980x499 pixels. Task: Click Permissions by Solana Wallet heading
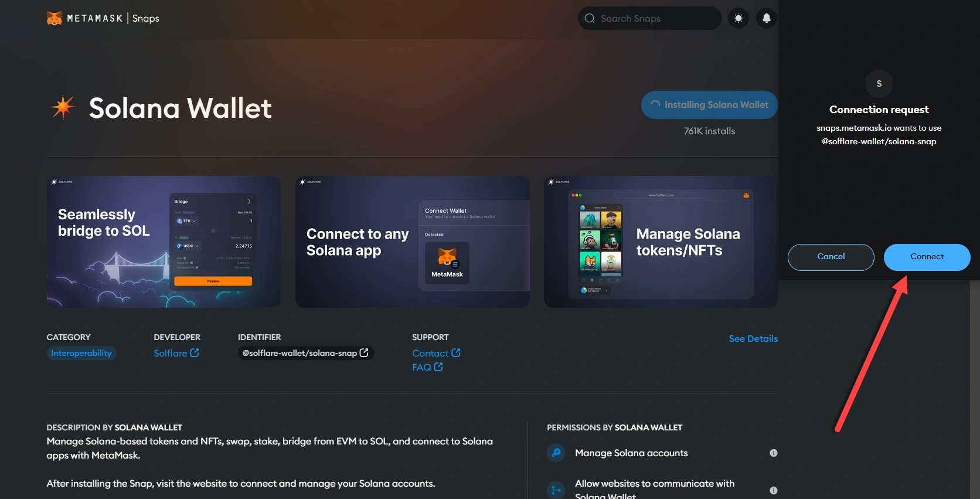click(x=615, y=427)
